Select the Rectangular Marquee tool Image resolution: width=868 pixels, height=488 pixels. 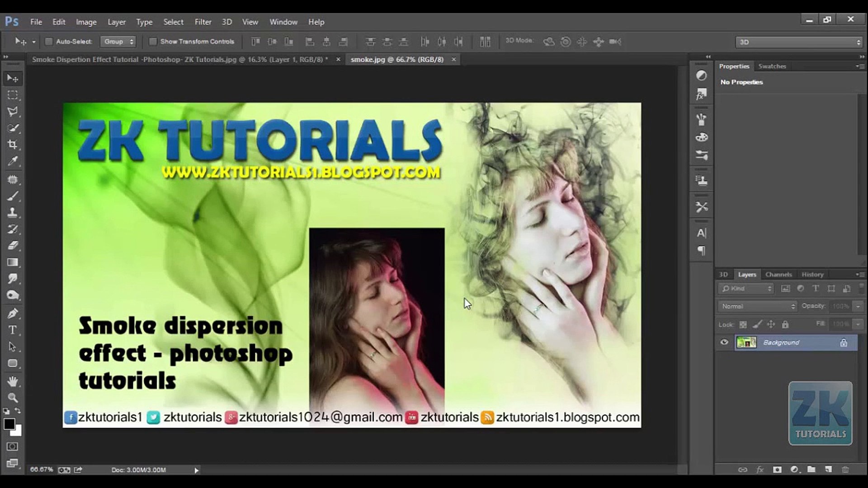click(x=13, y=95)
